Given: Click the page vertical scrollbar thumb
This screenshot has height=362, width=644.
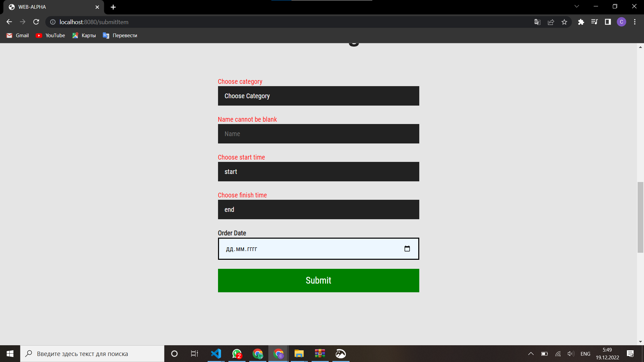Looking at the screenshot, I should 640,217.
